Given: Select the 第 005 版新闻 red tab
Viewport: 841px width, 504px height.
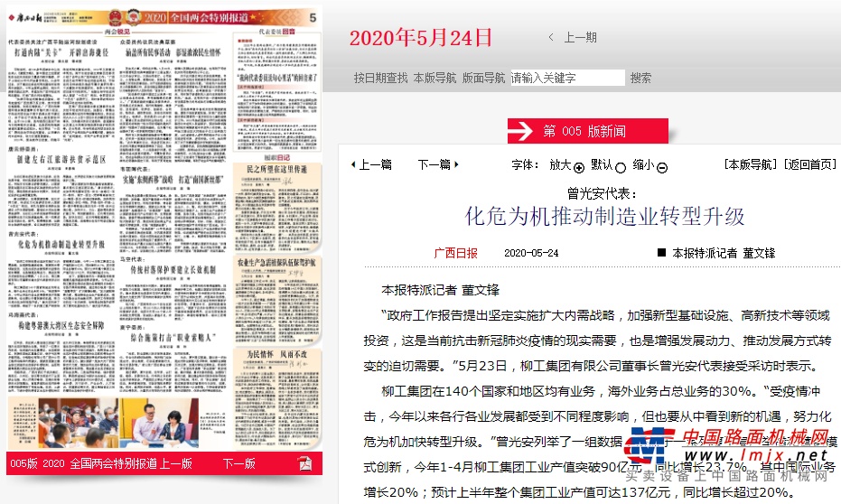Looking at the screenshot, I should coord(588,131).
